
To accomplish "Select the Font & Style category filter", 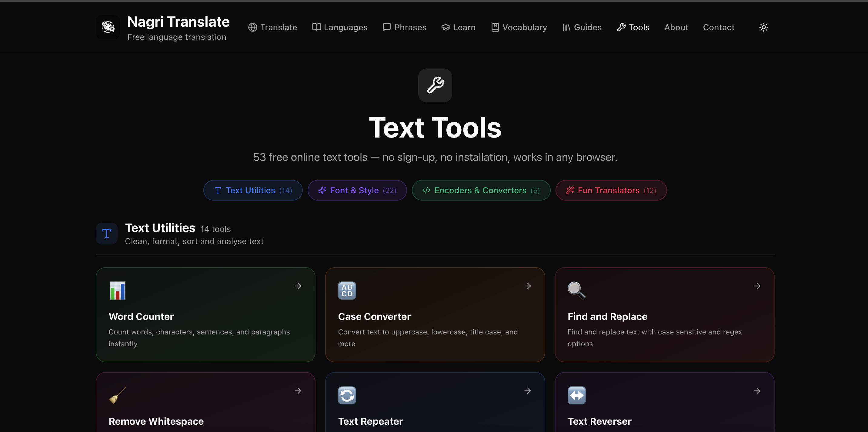I will (x=357, y=190).
